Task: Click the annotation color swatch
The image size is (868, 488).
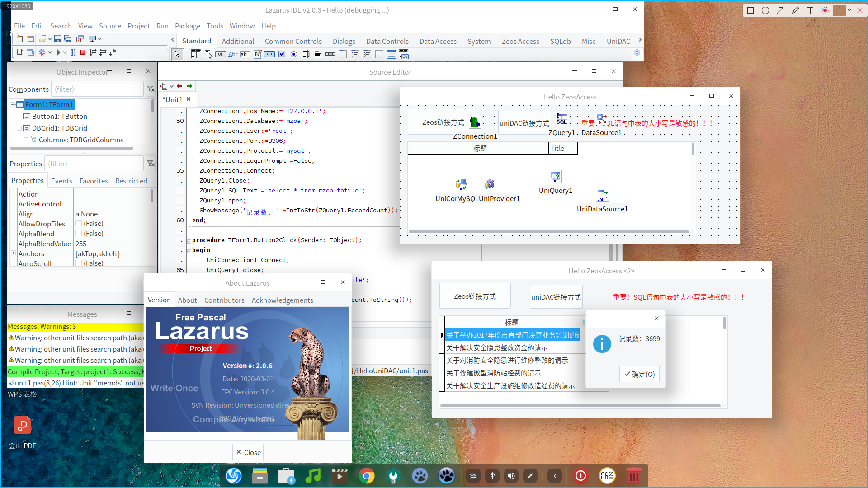Action: (x=839, y=10)
